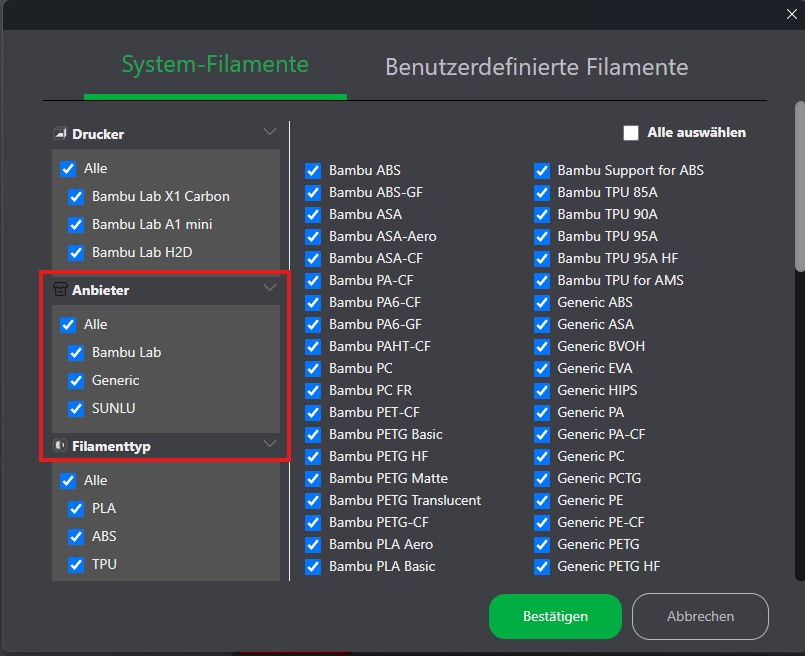Deselect Bambu PETG Basic filament
The image size is (805, 656).
[x=313, y=435]
